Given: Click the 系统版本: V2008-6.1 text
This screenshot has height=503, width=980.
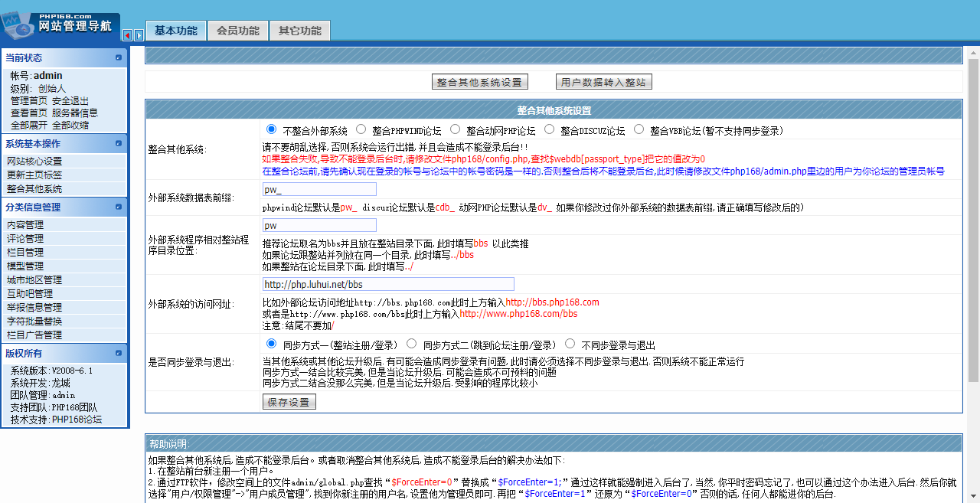Looking at the screenshot, I should click(x=52, y=371).
